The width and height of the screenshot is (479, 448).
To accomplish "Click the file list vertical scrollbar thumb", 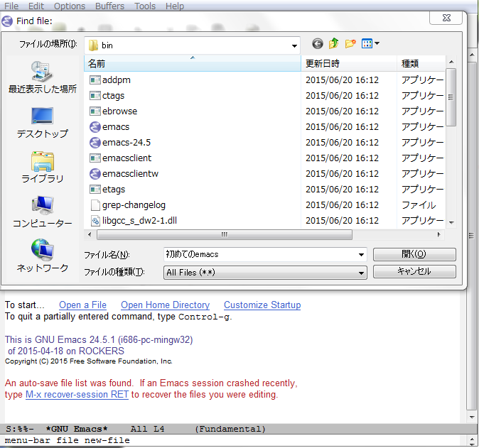I will point(451,97).
